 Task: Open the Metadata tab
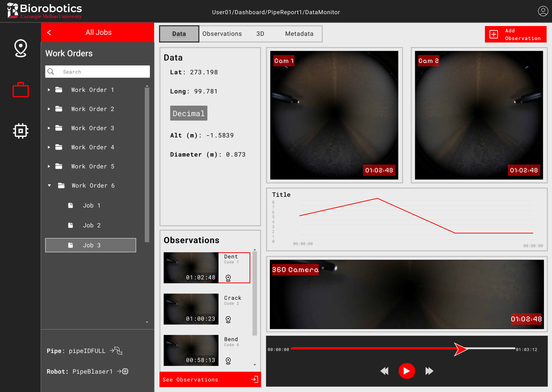299,34
